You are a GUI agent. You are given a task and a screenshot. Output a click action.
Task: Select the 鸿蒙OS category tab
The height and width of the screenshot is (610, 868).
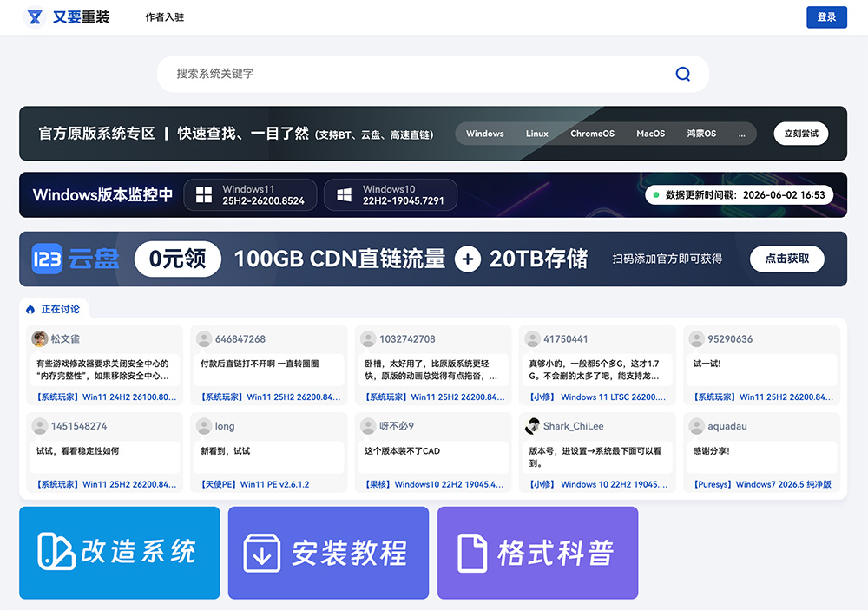tap(701, 134)
